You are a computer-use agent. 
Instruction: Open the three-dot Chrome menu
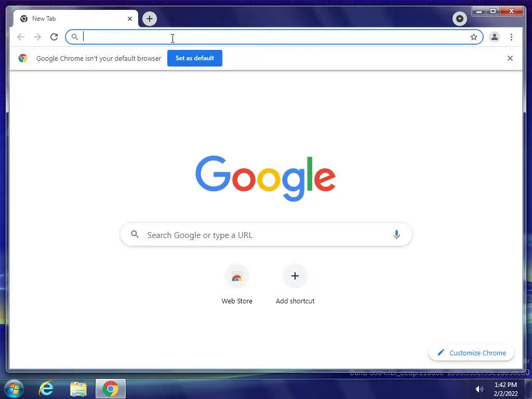click(511, 37)
